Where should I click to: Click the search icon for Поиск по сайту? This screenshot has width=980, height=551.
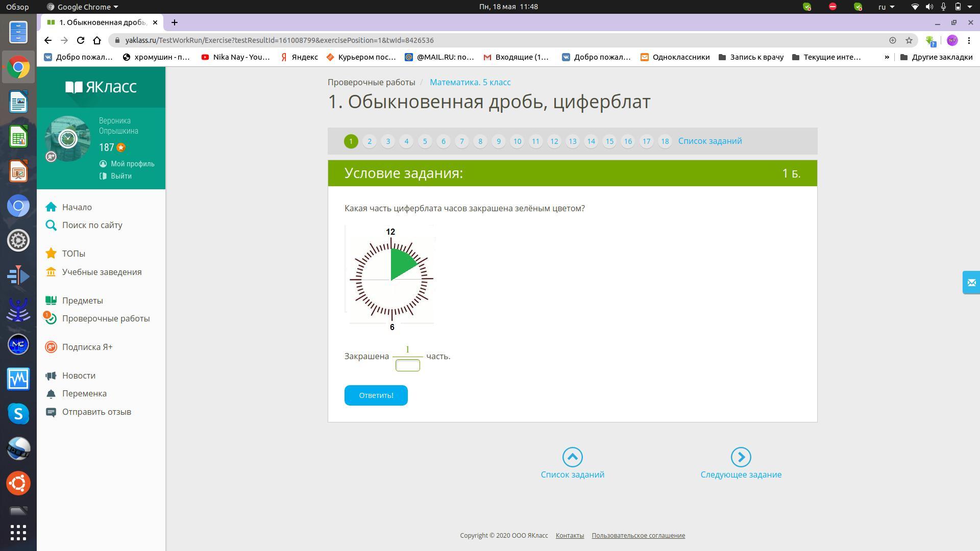(x=51, y=225)
